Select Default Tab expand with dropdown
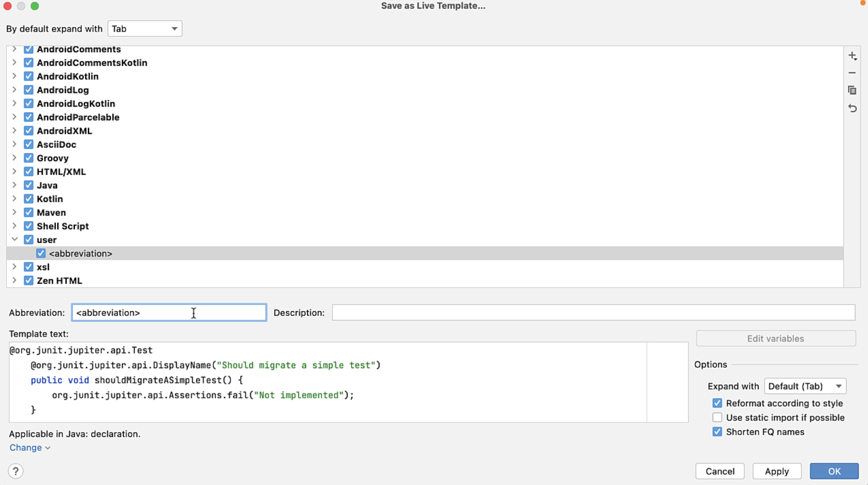The height and width of the screenshot is (485, 868). pyautogui.click(x=805, y=386)
